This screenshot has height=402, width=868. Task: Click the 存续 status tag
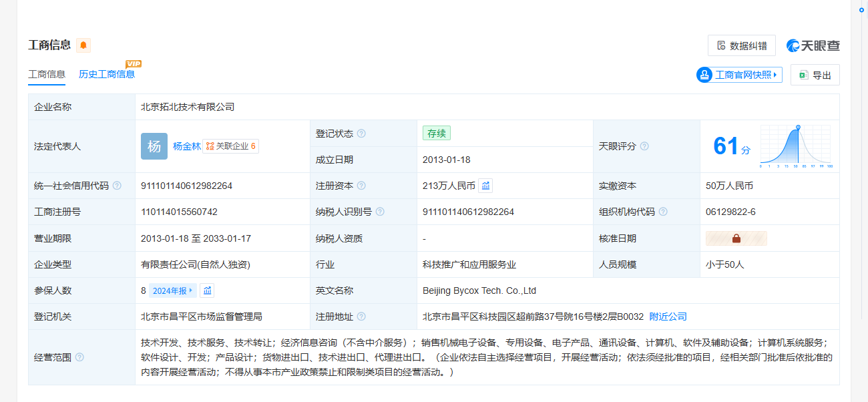437,134
